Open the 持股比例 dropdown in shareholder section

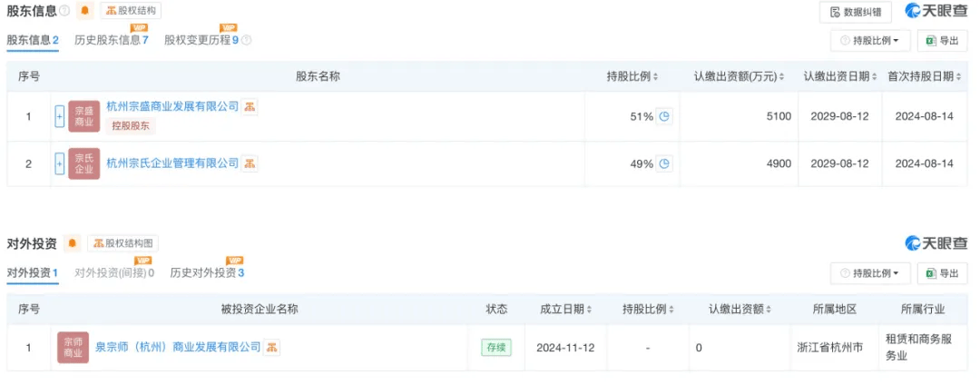tap(870, 41)
